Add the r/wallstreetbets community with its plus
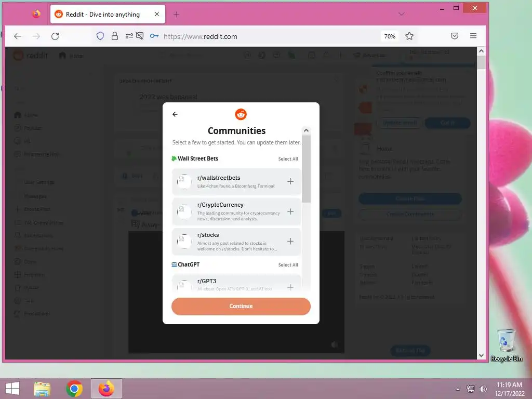Screen dimensions: 532x399 pyautogui.click(x=290, y=181)
